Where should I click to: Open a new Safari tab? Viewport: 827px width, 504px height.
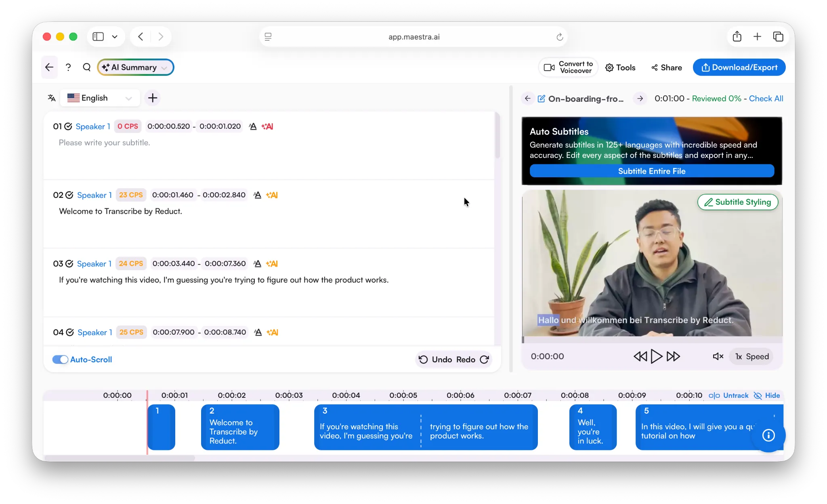[x=758, y=37]
